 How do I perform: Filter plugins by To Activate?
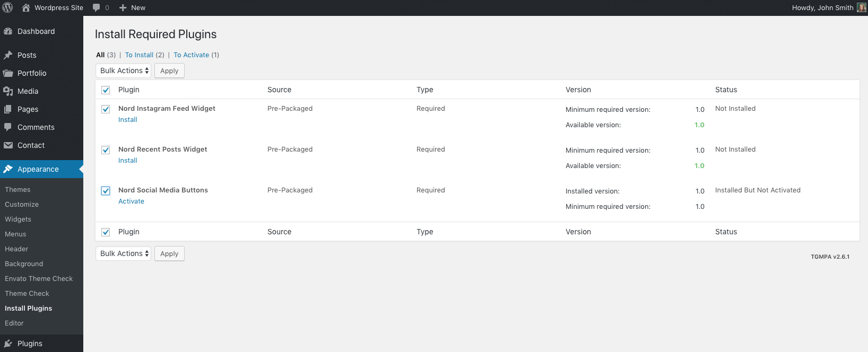(x=191, y=55)
